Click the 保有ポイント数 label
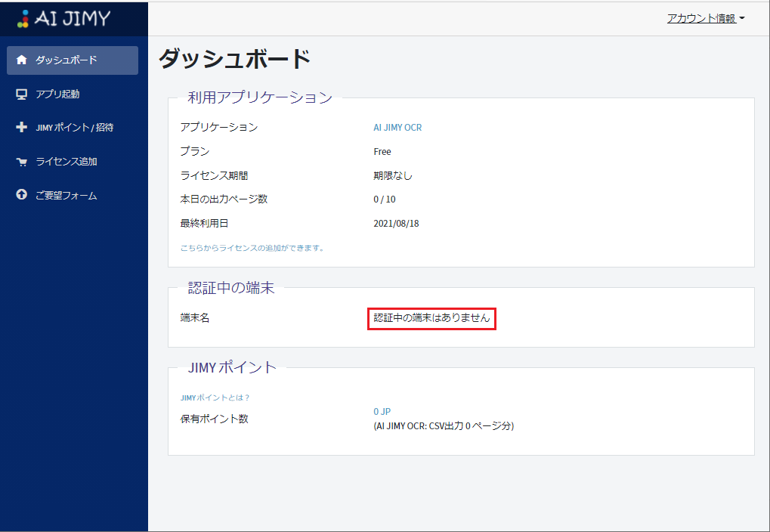The width and height of the screenshot is (770, 532). point(214,419)
